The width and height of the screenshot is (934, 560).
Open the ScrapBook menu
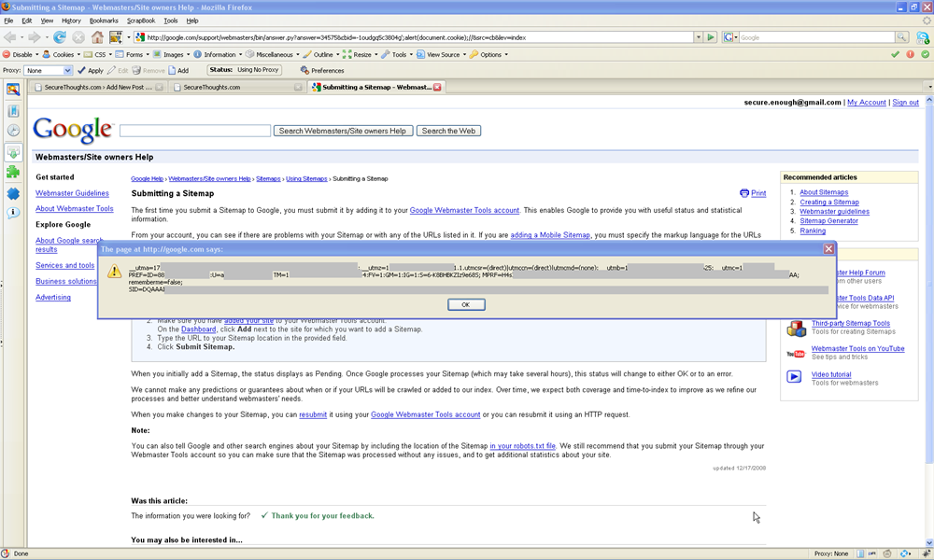141,21
